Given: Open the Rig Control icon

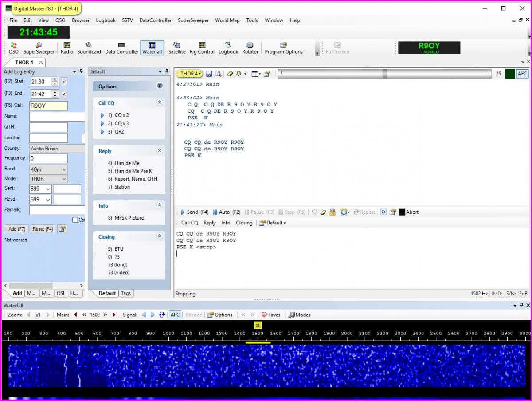Looking at the screenshot, I should (202, 48).
